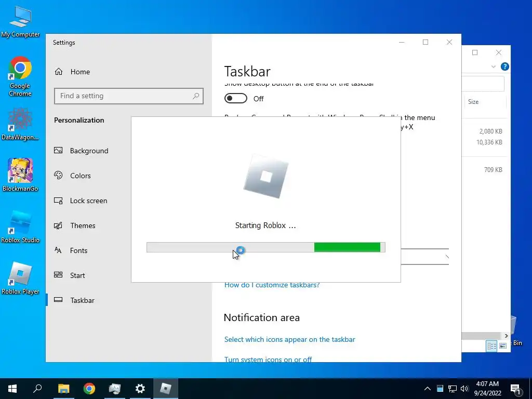Open the clock and date flyout
Image resolution: width=532 pixels, height=399 pixels.
tap(487, 389)
